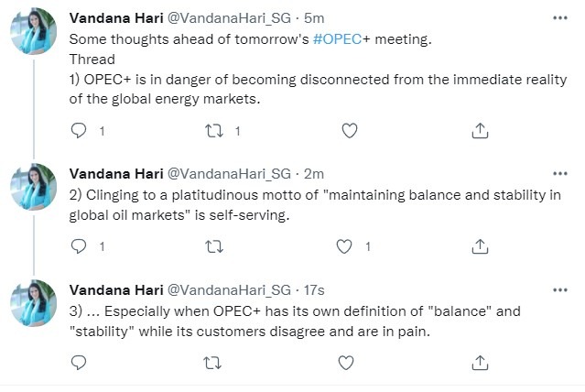Retweet the tweet about "balance" and "stability"

point(213,362)
